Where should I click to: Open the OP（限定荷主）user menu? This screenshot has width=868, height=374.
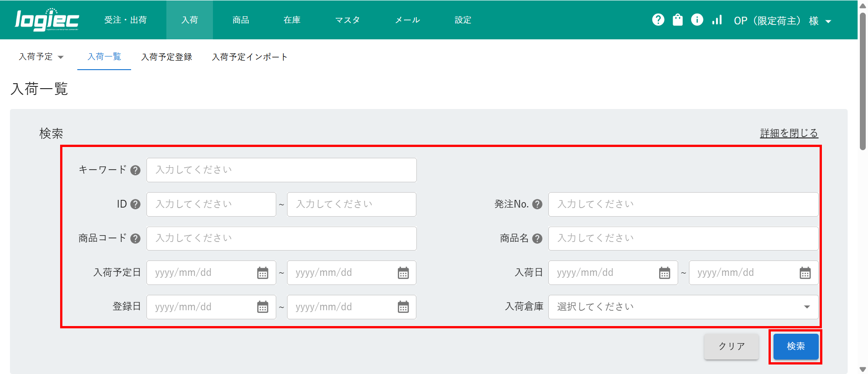click(x=782, y=21)
